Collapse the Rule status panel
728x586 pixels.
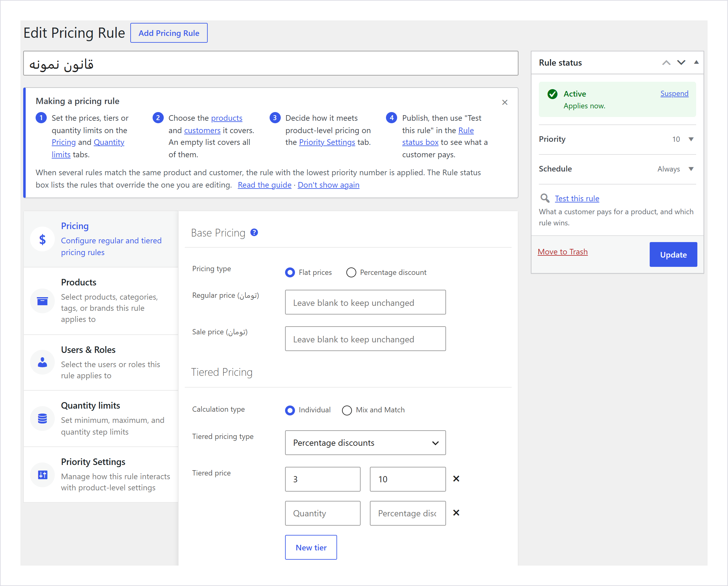click(696, 63)
